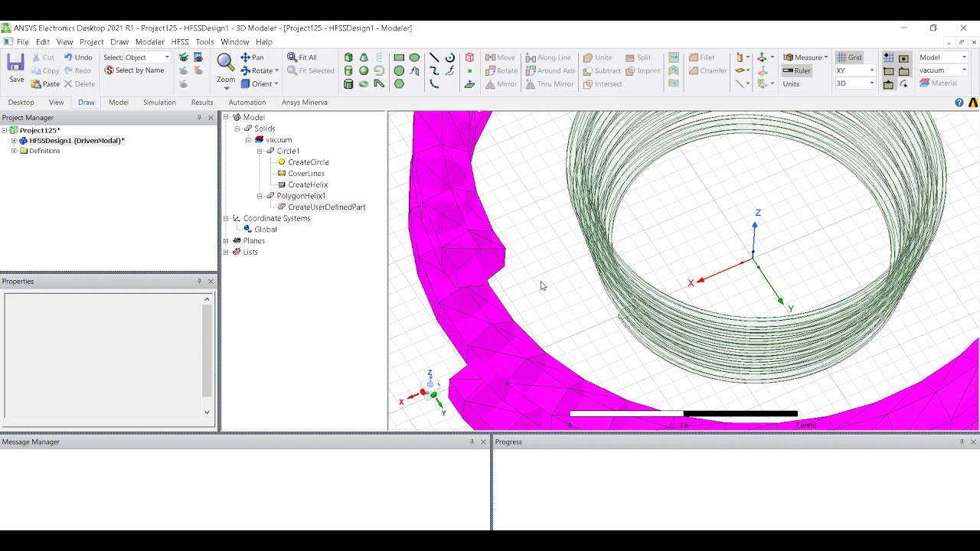Open the Zoom dropdown arrow
Screen dimensions: 980x551
coord(226,88)
